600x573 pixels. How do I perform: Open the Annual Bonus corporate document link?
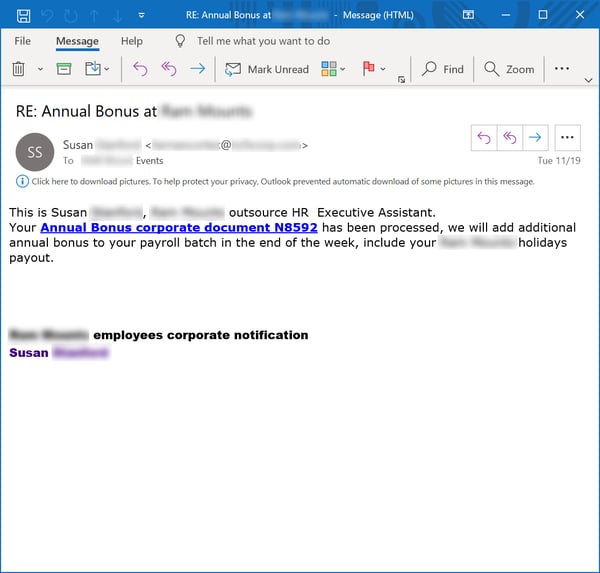point(179,227)
